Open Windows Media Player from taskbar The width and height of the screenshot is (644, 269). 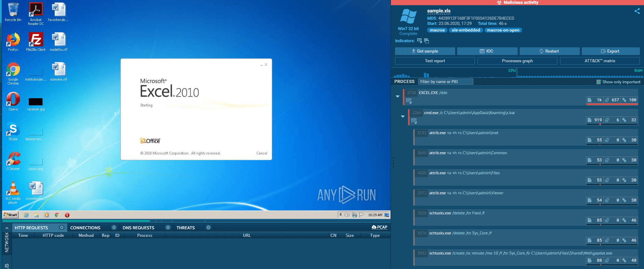pos(47,215)
